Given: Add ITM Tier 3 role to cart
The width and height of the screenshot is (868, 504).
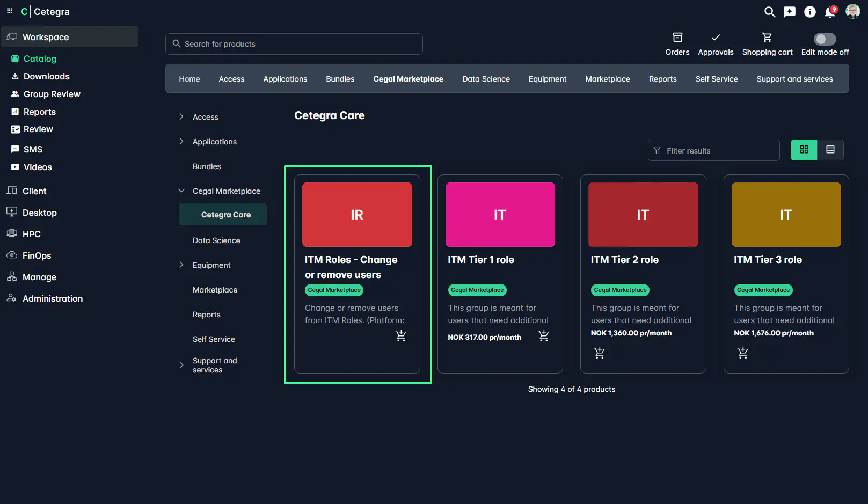Looking at the screenshot, I should (742, 353).
